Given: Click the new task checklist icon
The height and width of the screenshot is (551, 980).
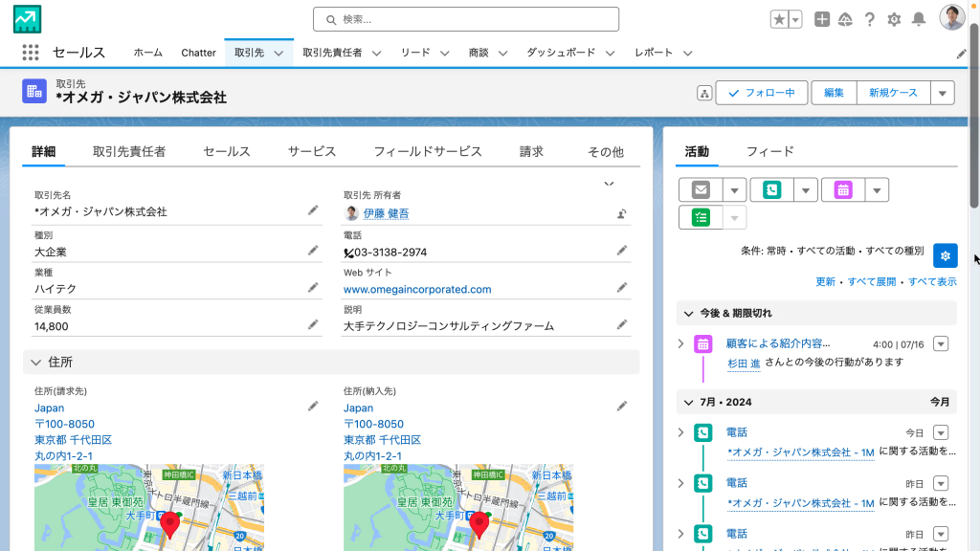Looking at the screenshot, I should coord(701,217).
